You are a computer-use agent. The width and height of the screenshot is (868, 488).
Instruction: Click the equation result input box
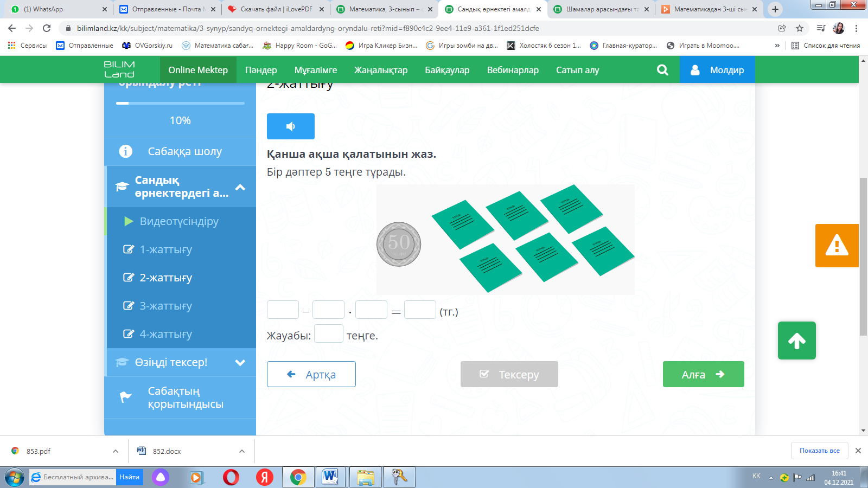[x=420, y=310]
